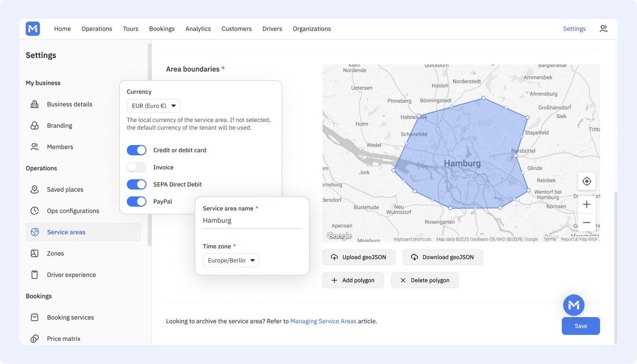Click the MOTIONTAG logo in top bar
Viewport: 637px width, 364px height.
point(33,28)
